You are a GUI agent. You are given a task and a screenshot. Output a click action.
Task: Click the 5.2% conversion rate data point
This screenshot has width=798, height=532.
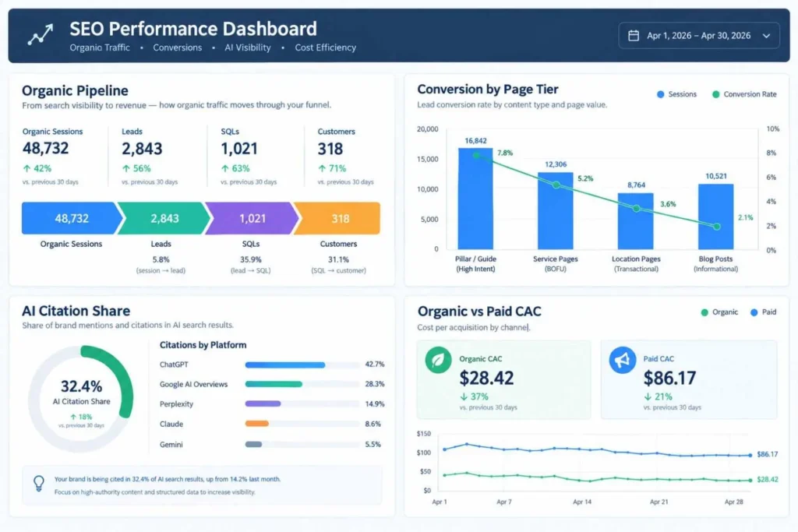(x=556, y=185)
